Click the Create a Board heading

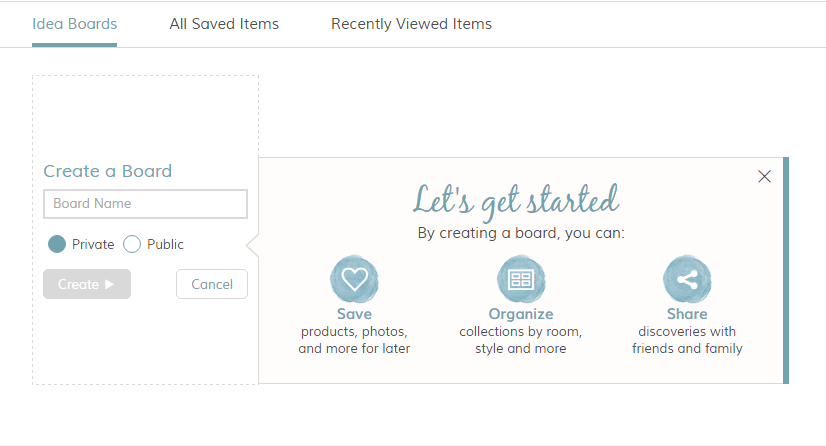click(x=107, y=171)
